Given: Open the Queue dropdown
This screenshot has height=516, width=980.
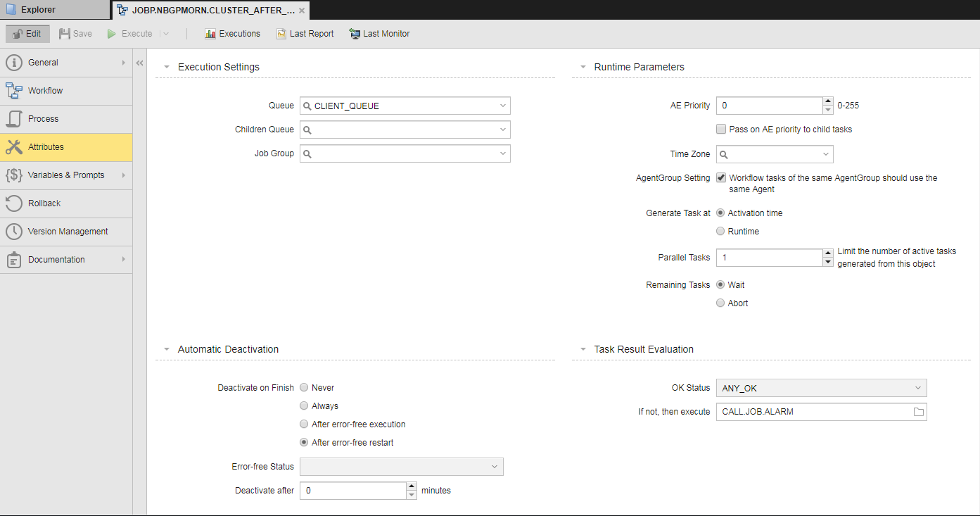Looking at the screenshot, I should tap(503, 106).
